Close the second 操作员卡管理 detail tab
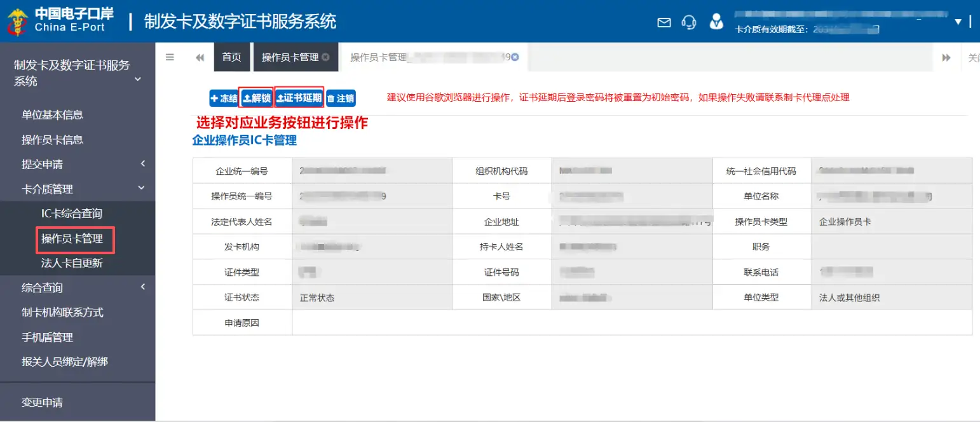This screenshot has height=422, width=980. tap(515, 57)
